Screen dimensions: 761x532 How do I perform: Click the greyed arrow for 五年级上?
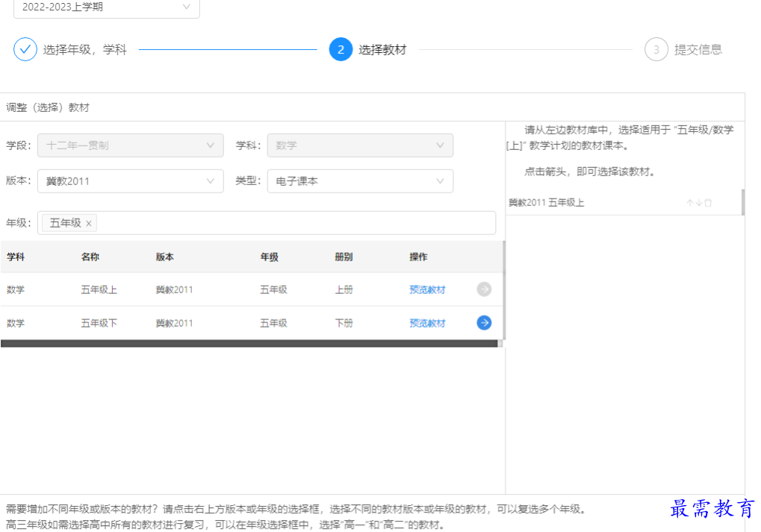coord(484,289)
